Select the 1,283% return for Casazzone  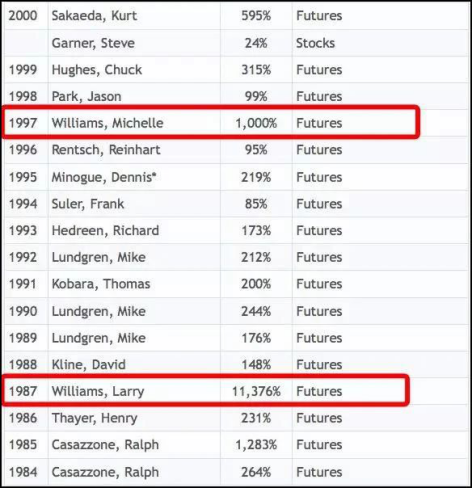coord(256,445)
